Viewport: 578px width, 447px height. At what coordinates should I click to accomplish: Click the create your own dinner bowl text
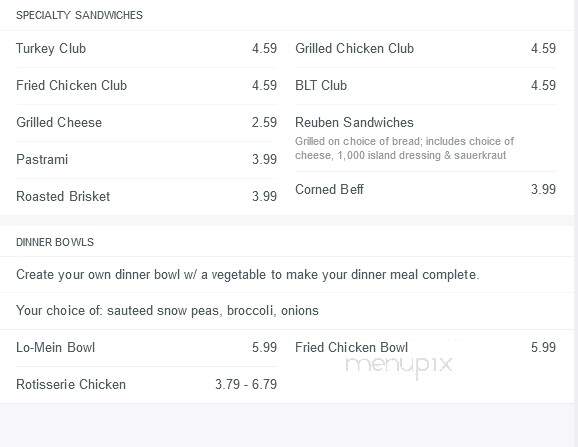[248, 275]
